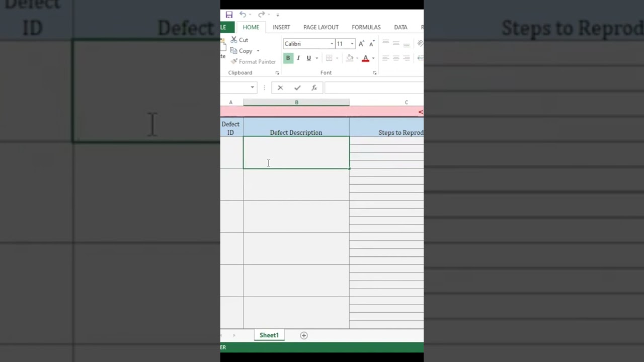Click into the formula bar

pyautogui.click(x=374, y=87)
